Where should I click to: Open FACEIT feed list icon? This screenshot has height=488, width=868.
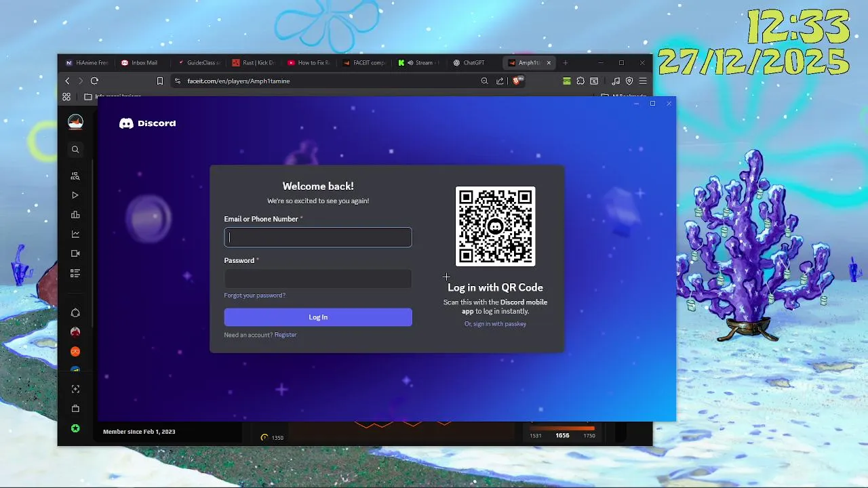click(x=75, y=273)
